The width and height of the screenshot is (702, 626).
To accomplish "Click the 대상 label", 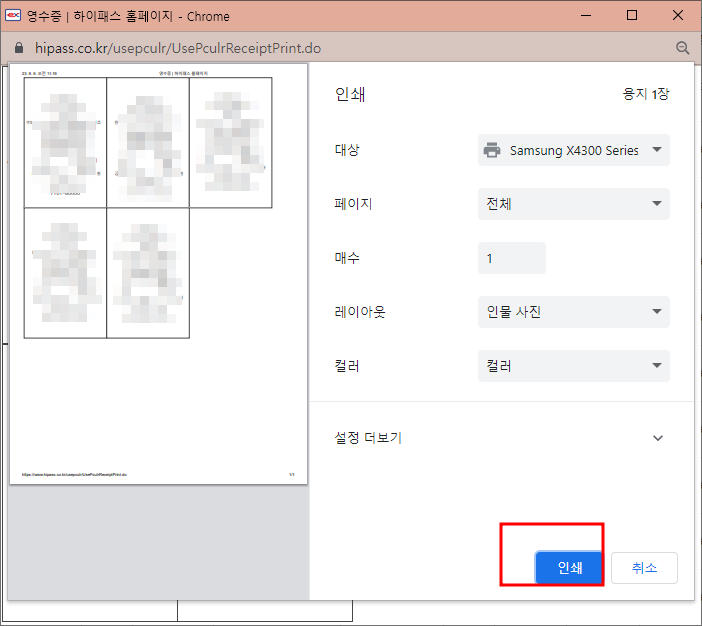I will click(x=347, y=150).
